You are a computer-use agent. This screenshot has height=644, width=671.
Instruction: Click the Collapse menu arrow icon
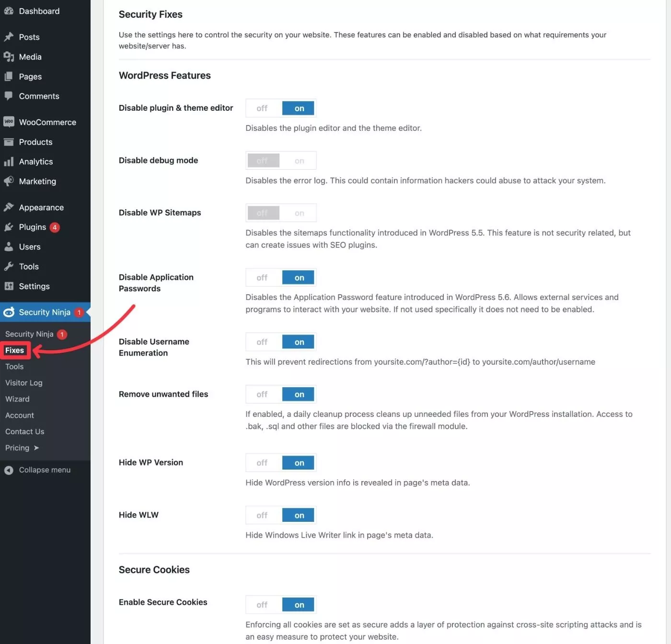(9, 470)
